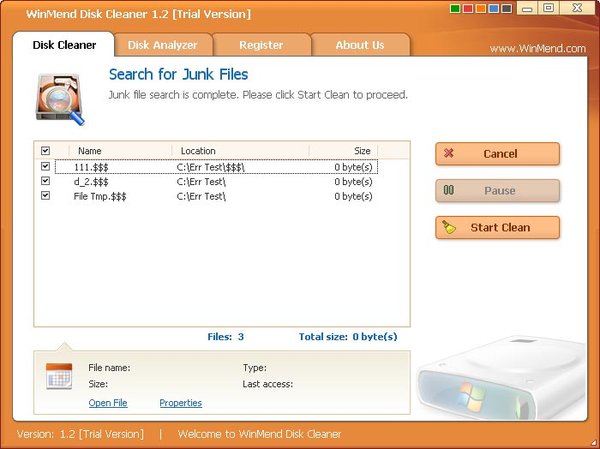Click the broom icon on Start Clean
This screenshot has width=600, height=449.
pyautogui.click(x=449, y=227)
